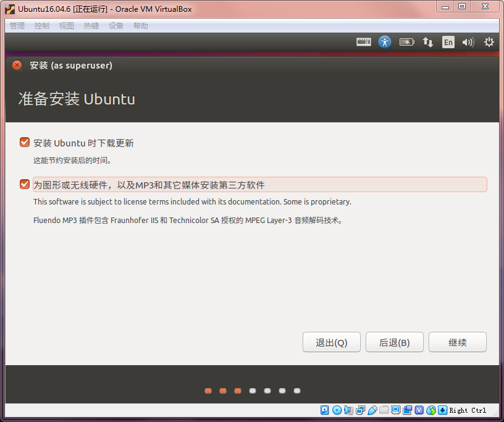Click VirtualBox hard disk activity icon
The image size is (504, 422).
coord(325,410)
